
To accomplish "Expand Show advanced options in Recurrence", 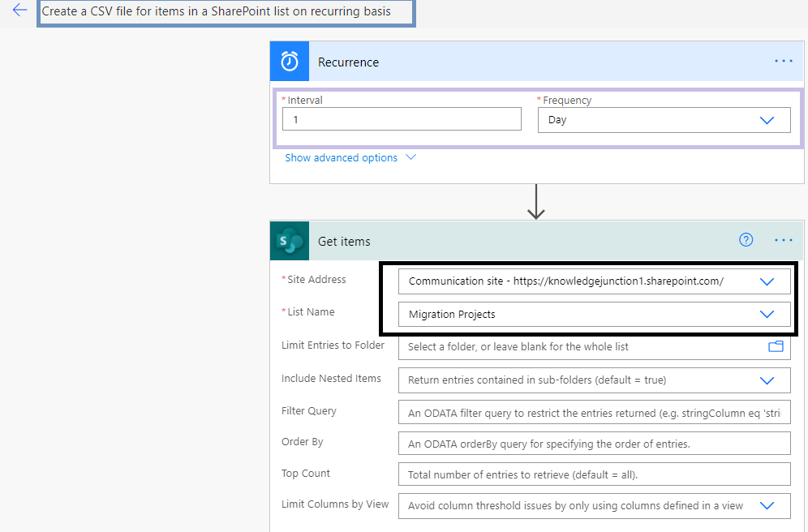I will (350, 157).
